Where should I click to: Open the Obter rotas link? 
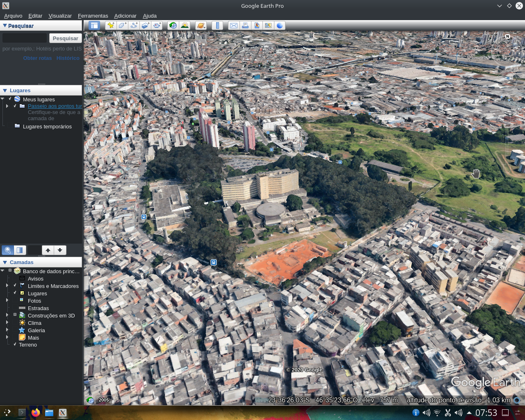click(37, 58)
